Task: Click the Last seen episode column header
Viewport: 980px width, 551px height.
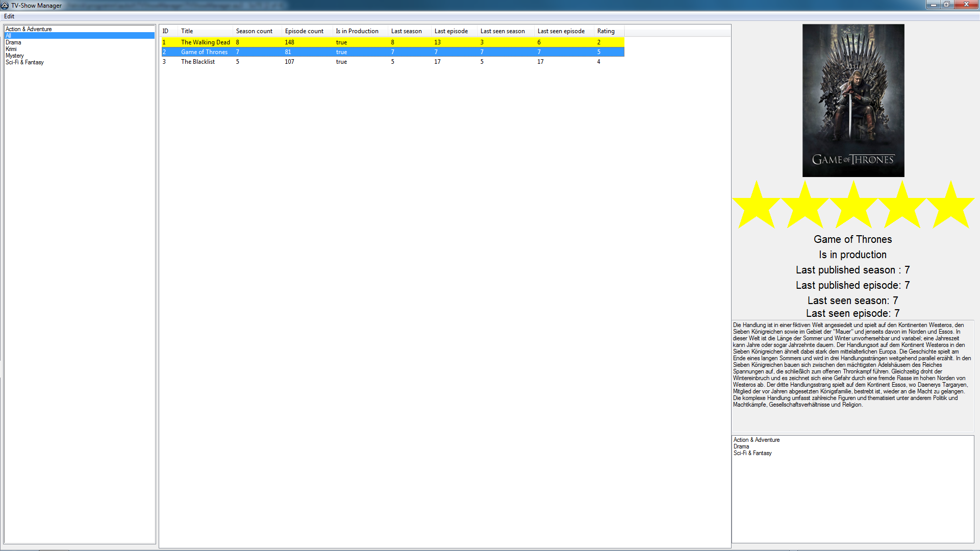Action: (561, 31)
